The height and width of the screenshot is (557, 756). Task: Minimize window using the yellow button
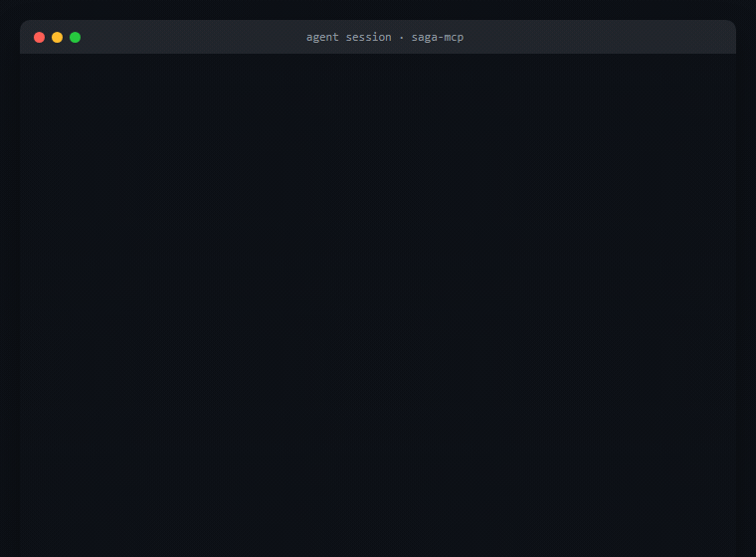coord(57,38)
